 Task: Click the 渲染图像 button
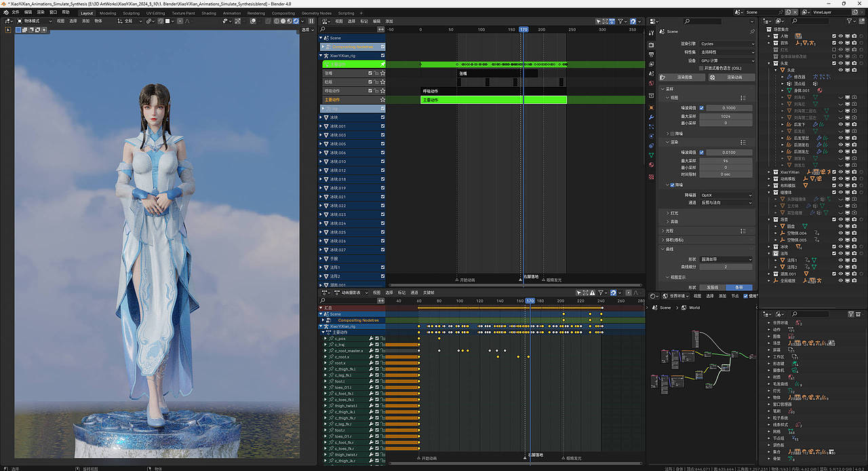pyautogui.click(x=681, y=77)
